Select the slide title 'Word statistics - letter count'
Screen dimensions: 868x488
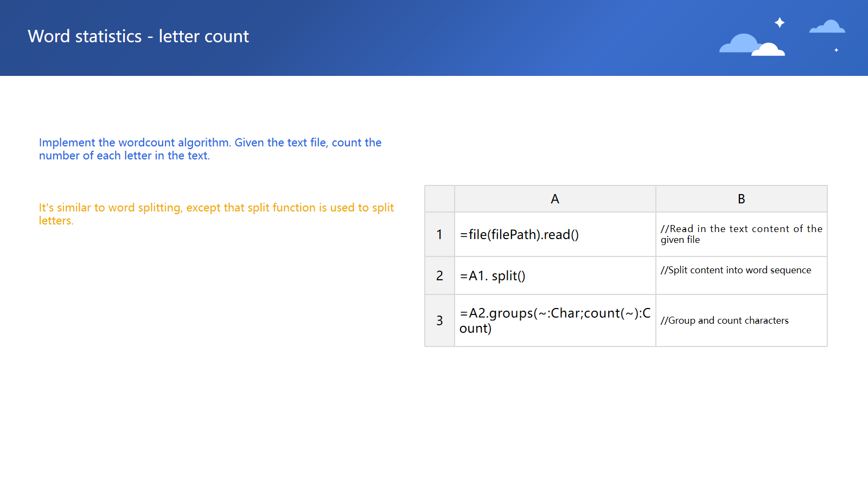tap(138, 36)
